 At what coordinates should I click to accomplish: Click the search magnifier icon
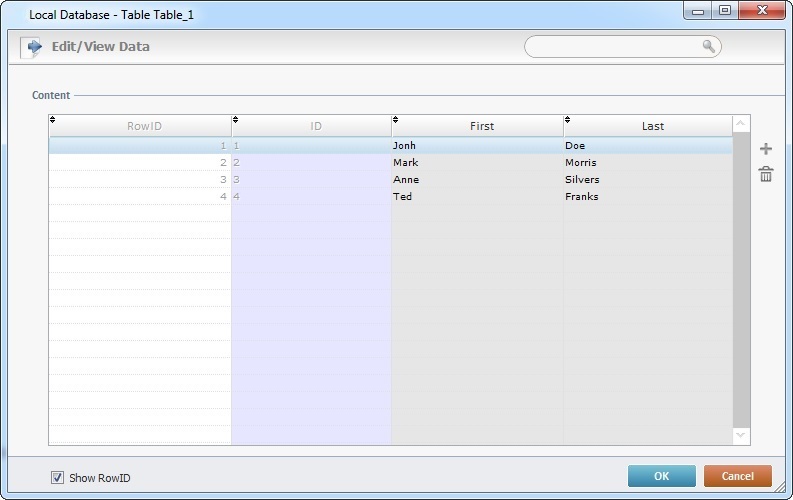(709, 46)
